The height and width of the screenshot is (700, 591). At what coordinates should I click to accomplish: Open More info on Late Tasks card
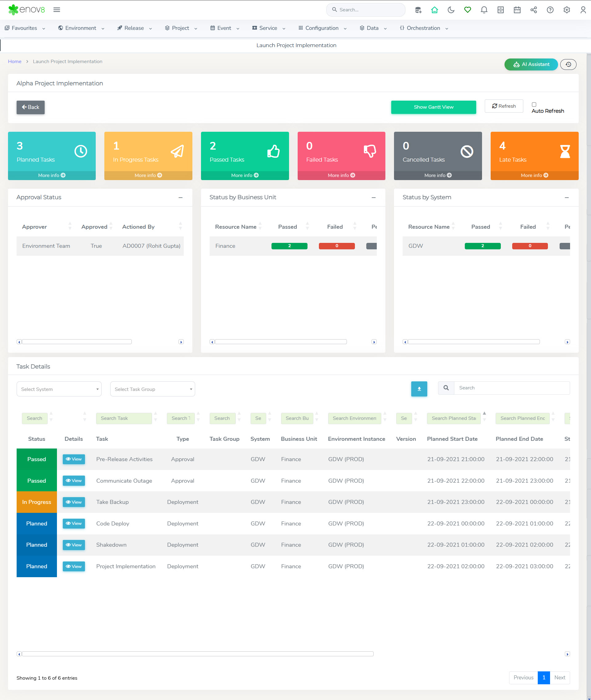(534, 175)
